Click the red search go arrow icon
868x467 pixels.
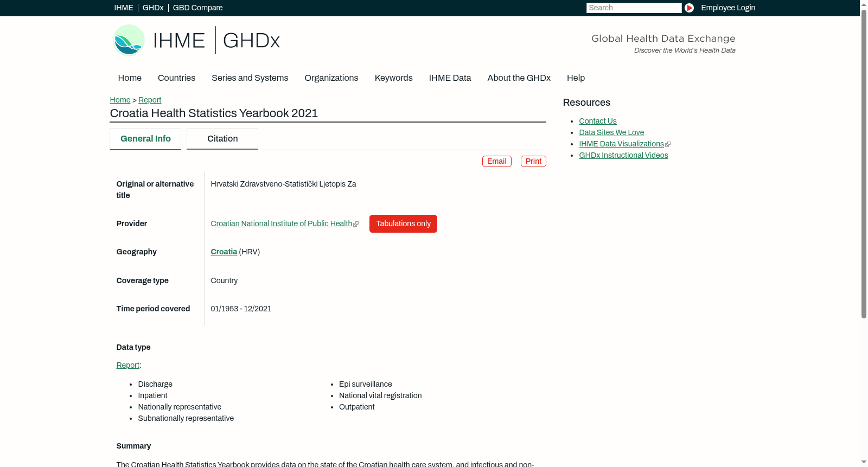coord(689,8)
